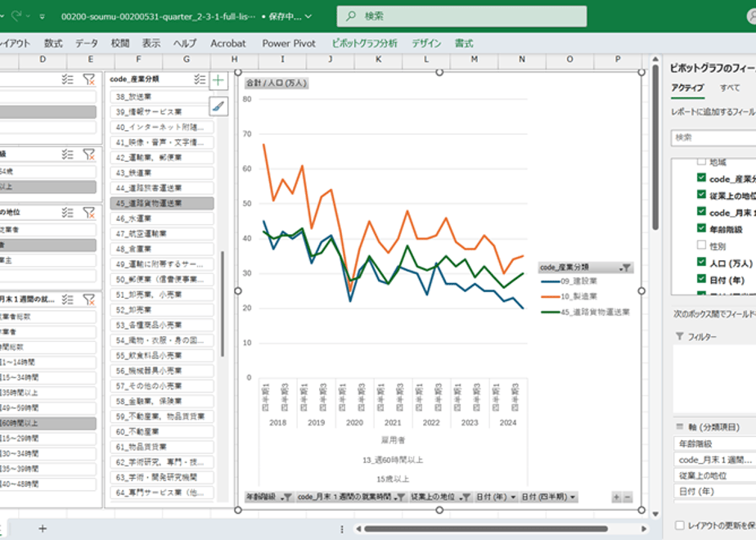Open the Chart Styles paintbrush button
Viewport: 756px width, 540px height.
pos(218,106)
